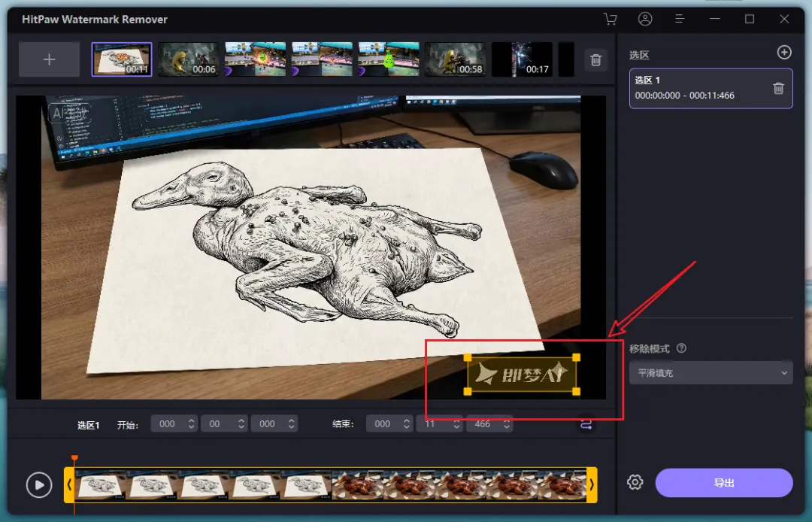The height and width of the screenshot is (522, 812).
Task: Click the yellow watermark selection box
Action: coord(522,375)
